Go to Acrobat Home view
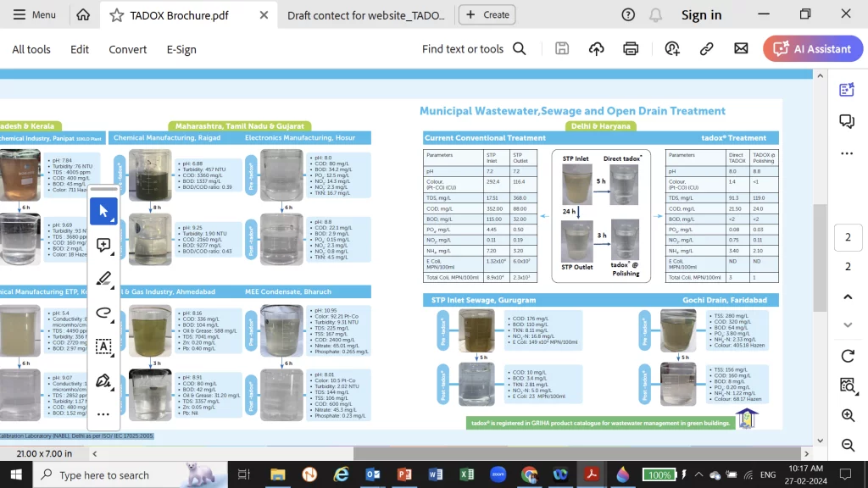Image resolution: width=868 pixels, height=488 pixels. click(83, 15)
